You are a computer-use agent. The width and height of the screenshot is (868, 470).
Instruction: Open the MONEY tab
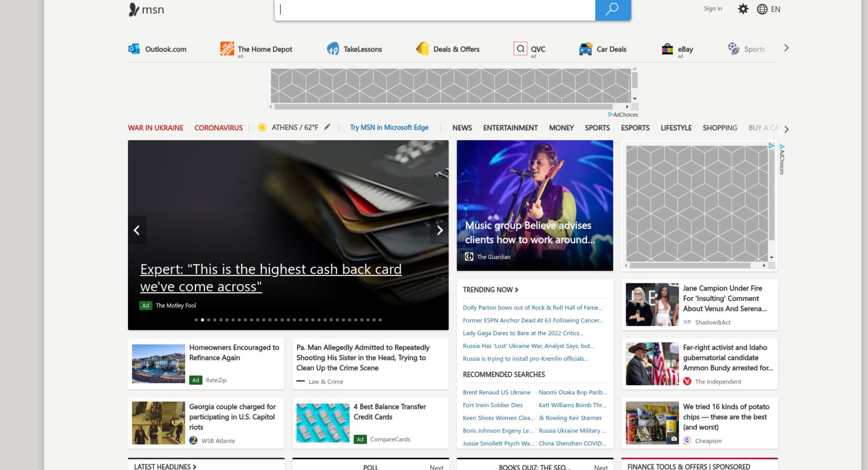coord(561,128)
